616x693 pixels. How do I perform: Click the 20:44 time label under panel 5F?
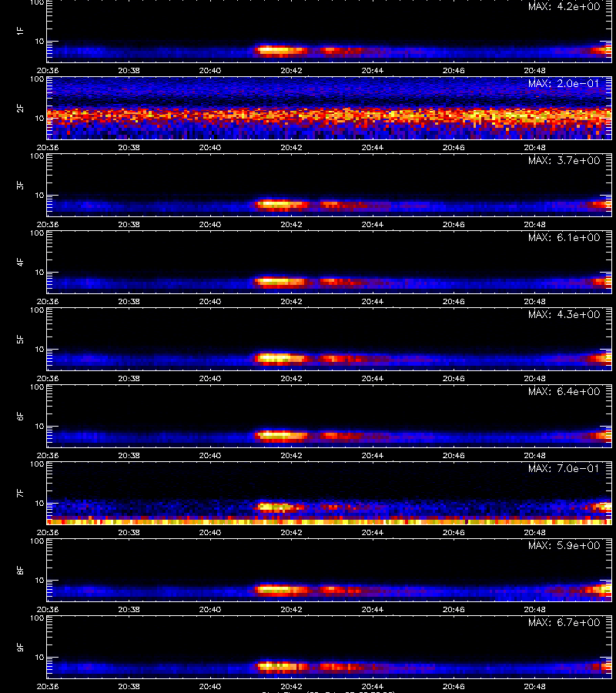click(373, 378)
